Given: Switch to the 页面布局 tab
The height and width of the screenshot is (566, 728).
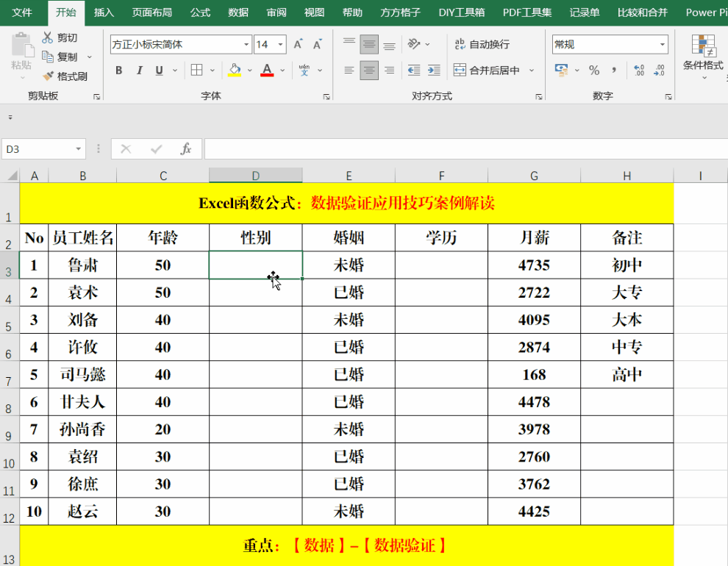Looking at the screenshot, I should point(151,12).
